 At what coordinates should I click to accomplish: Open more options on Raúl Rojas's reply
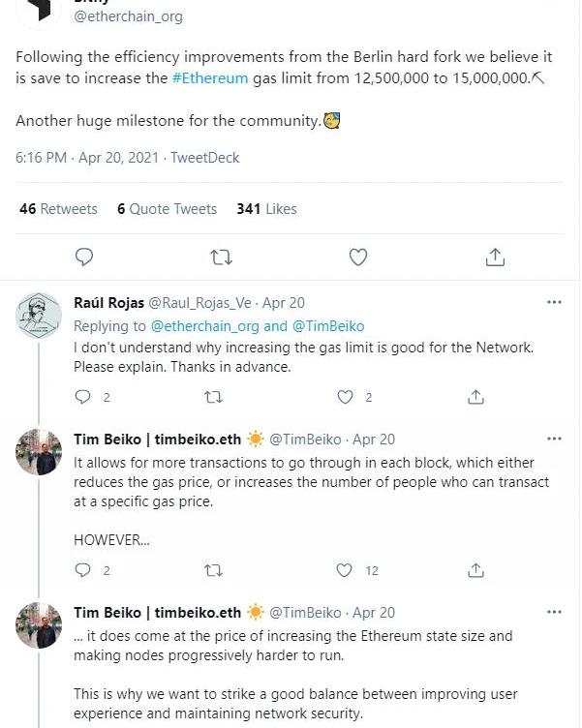tap(554, 302)
